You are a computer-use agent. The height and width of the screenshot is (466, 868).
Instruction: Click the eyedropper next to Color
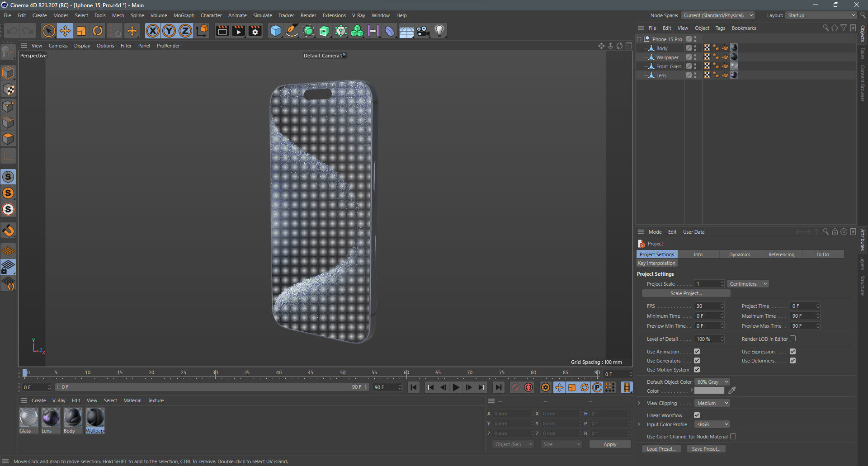point(732,391)
